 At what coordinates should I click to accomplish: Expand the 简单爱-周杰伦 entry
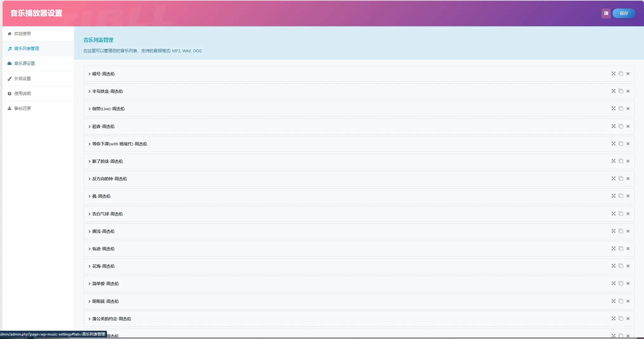(x=105, y=284)
